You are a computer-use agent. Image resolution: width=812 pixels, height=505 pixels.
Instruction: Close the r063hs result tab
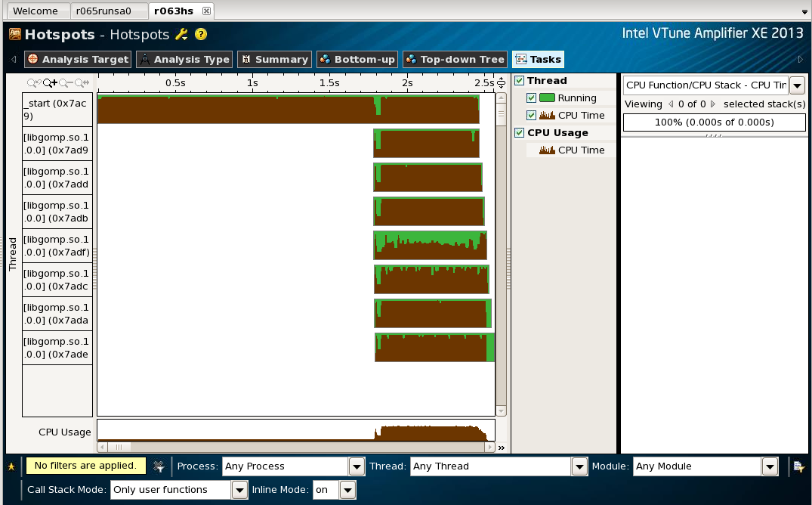tap(206, 11)
